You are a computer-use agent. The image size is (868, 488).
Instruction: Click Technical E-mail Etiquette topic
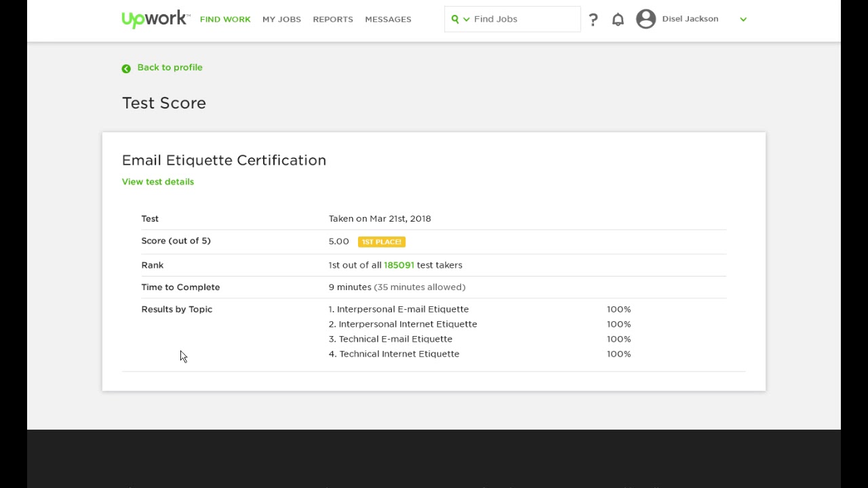pyautogui.click(x=395, y=339)
